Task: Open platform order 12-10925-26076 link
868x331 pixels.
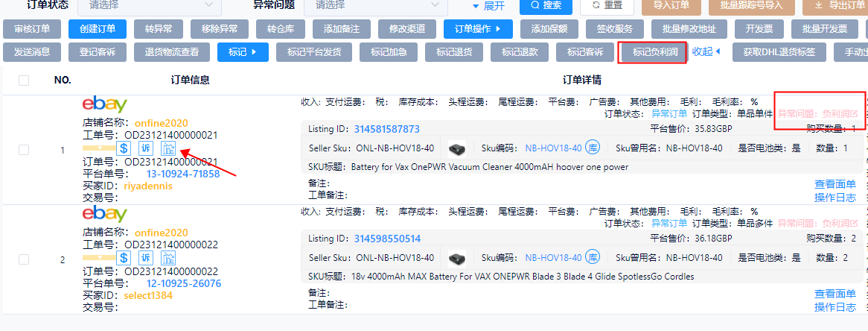Action: pos(184,284)
